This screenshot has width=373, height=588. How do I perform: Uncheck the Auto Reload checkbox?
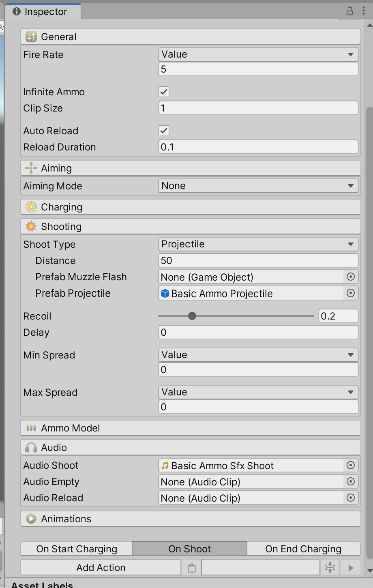coord(164,131)
